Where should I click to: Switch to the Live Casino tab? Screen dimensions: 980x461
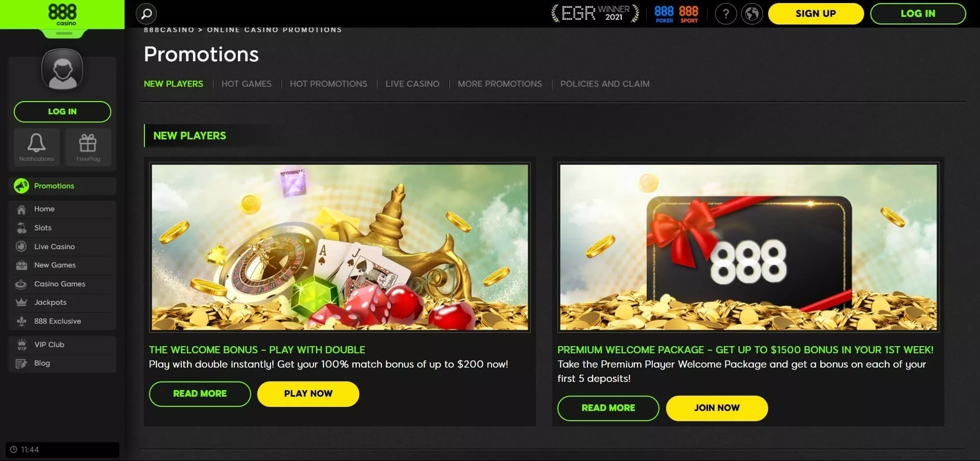412,84
